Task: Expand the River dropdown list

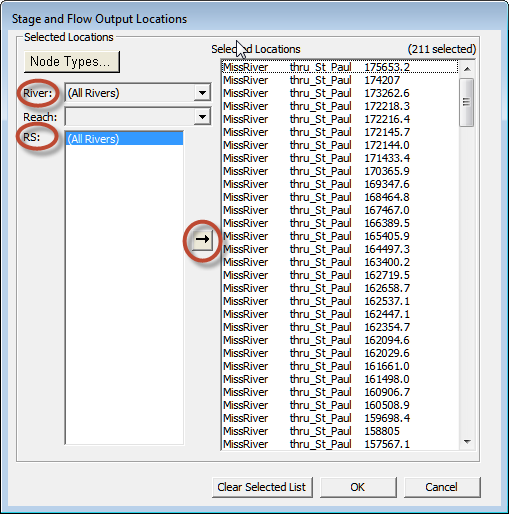Action: pos(202,93)
